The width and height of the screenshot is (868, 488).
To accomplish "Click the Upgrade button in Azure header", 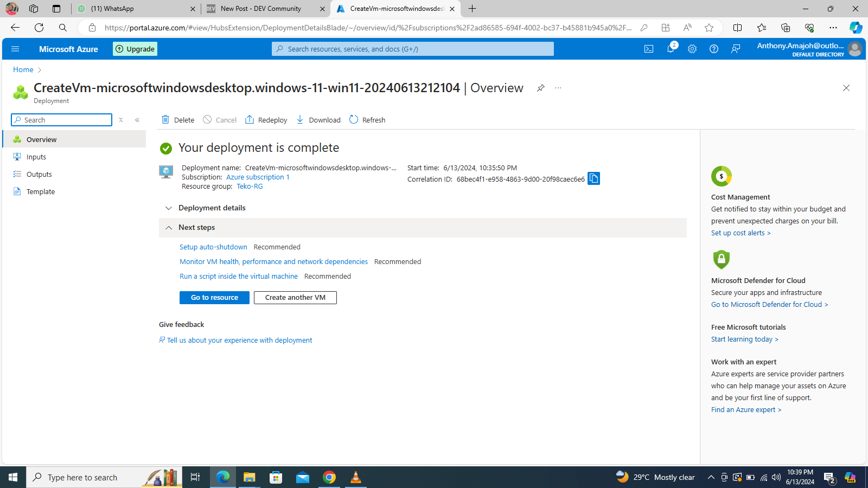I will (135, 49).
